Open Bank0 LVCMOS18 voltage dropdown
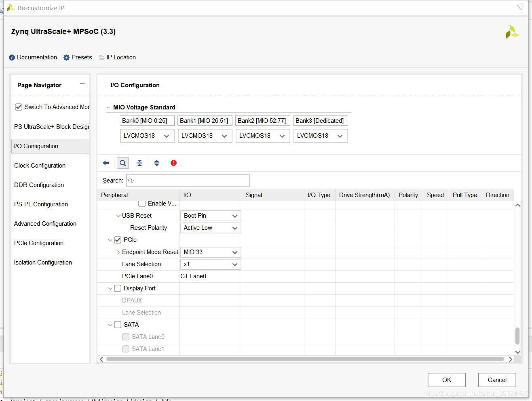The height and width of the screenshot is (401, 532). [x=147, y=136]
